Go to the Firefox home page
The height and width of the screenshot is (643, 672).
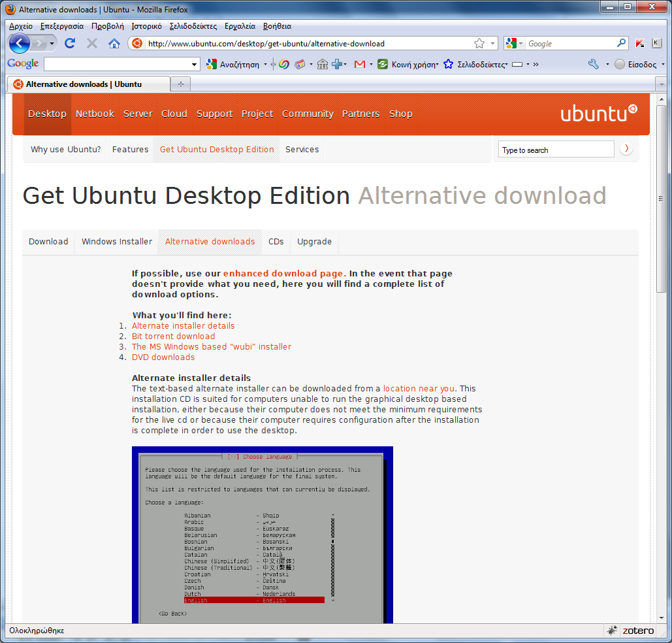point(114,43)
